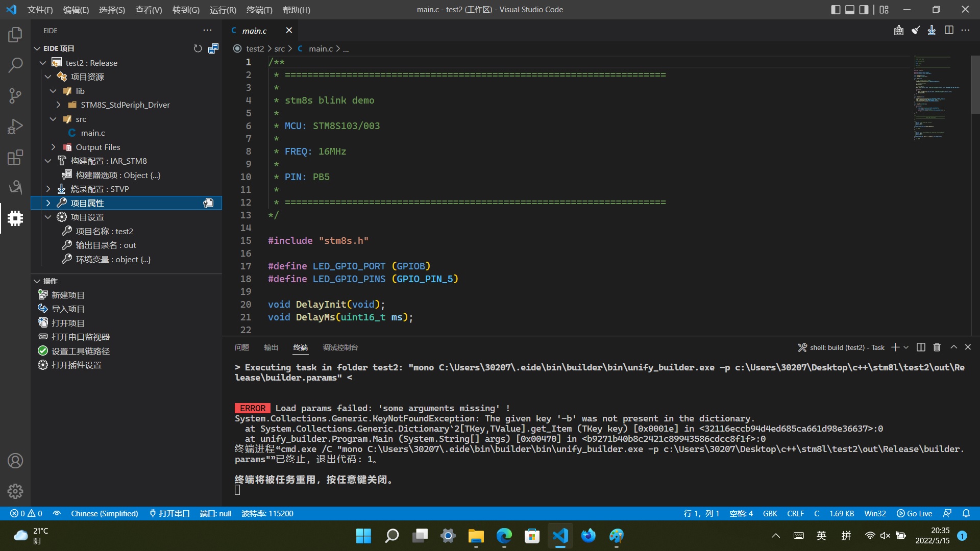The height and width of the screenshot is (551, 980).
Task: Open the terminal launch profile dropdown arrow
Action: (906, 347)
